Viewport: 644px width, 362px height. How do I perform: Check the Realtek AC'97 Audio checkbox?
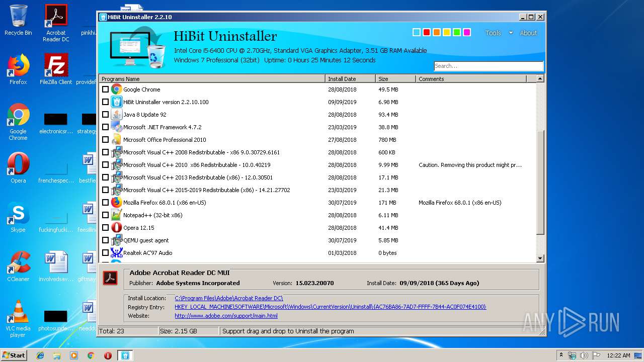pos(105,253)
